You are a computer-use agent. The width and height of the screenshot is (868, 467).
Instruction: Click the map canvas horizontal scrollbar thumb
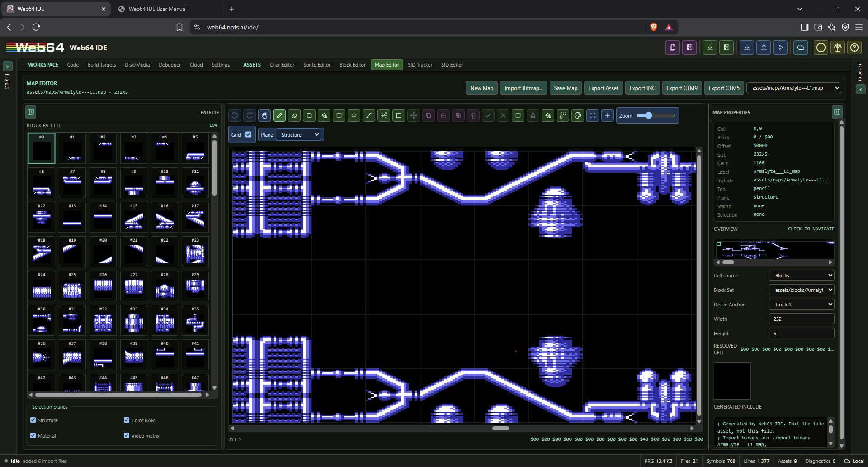click(x=500, y=428)
